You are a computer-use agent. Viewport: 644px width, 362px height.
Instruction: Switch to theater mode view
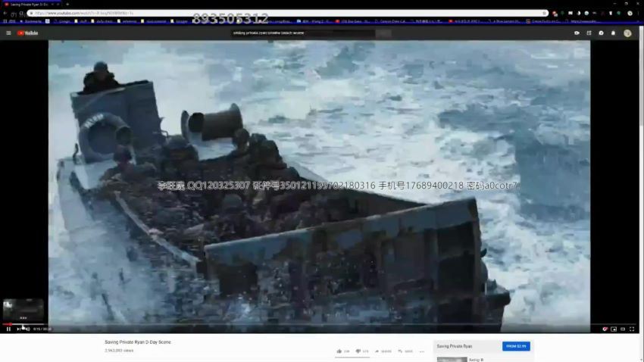pyautogui.click(x=623, y=329)
